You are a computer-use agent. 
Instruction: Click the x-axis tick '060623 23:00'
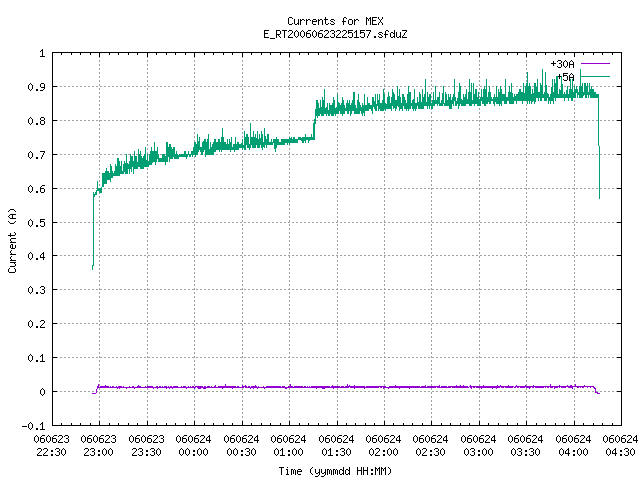coord(99,446)
